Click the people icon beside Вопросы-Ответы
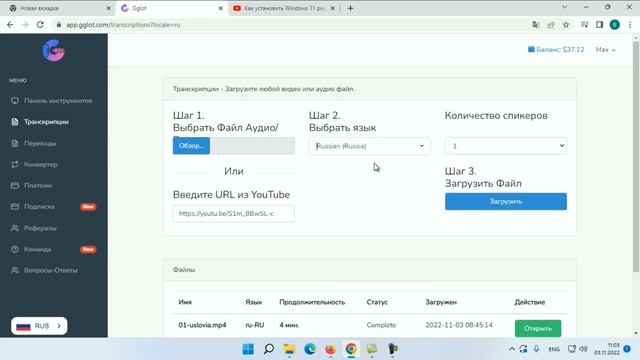The image size is (640, 360). pos(15,270)
